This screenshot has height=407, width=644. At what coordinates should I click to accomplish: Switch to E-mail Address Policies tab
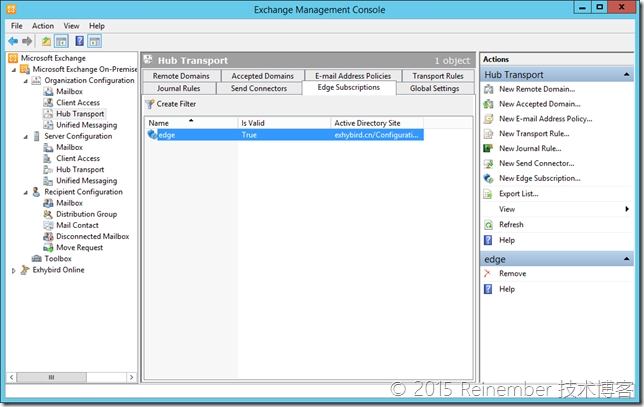tap(353, 76)
